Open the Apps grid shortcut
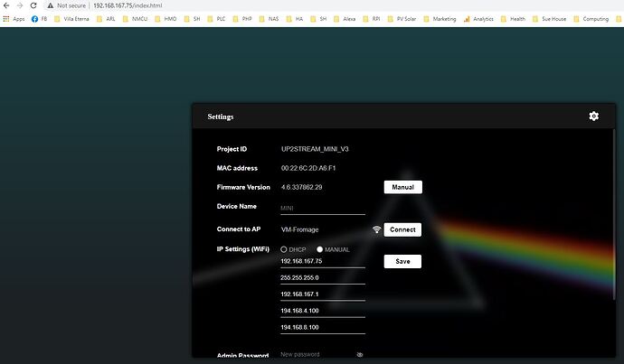The height and width of the screenshot is (364, 624). tap(14, 19)
